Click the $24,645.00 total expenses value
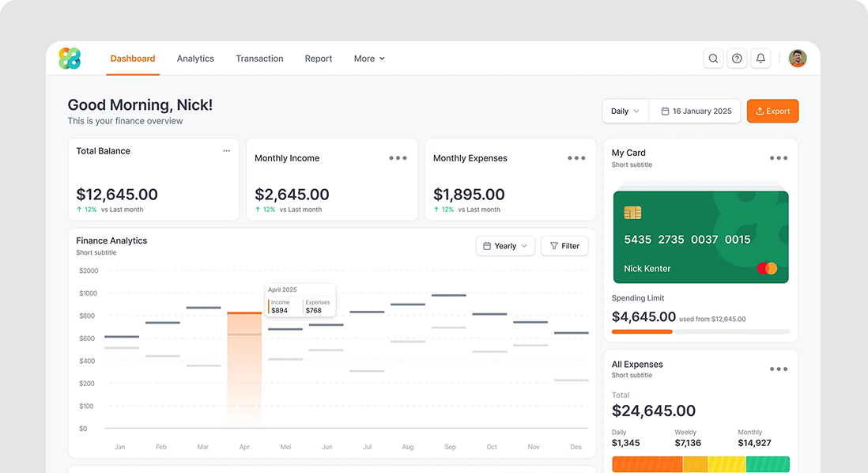Image resolution: width=868 pixels, height=473 pixels. click(654, 411)
